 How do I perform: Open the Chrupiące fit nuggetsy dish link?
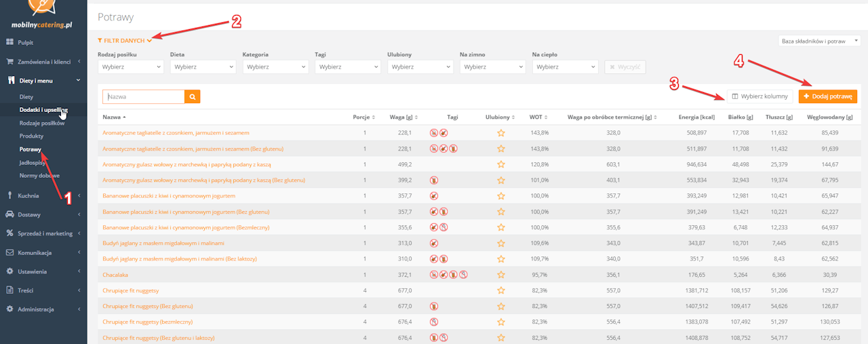131,290
